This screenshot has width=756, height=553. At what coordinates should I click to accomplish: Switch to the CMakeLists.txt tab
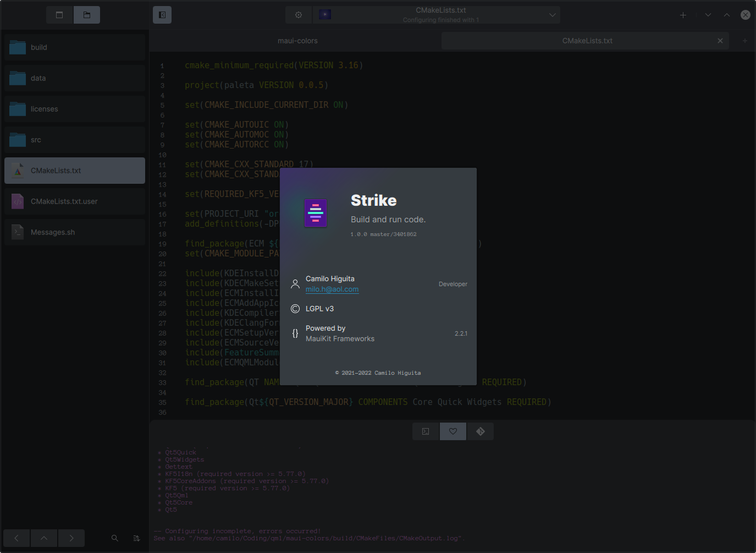pos(586,41)
